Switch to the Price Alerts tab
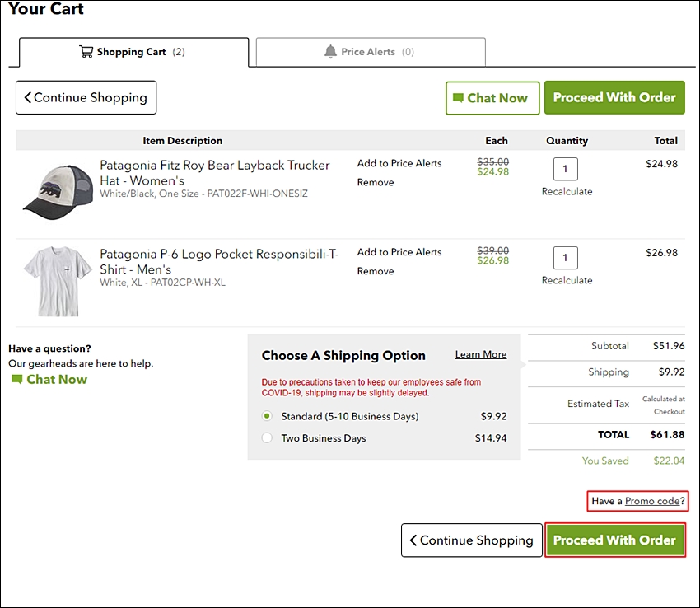The height and width of the screenshot is (608, 700). click(x=371, y=52)
